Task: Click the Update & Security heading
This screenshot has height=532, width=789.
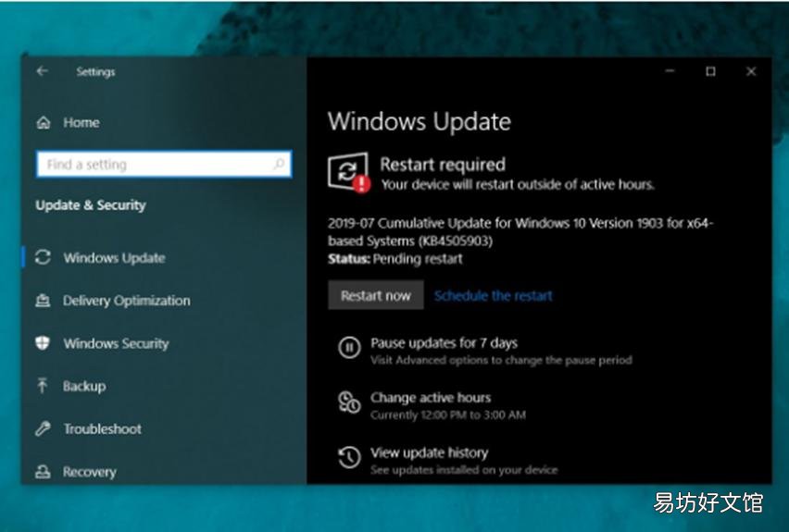Action: tap(91, 205)
